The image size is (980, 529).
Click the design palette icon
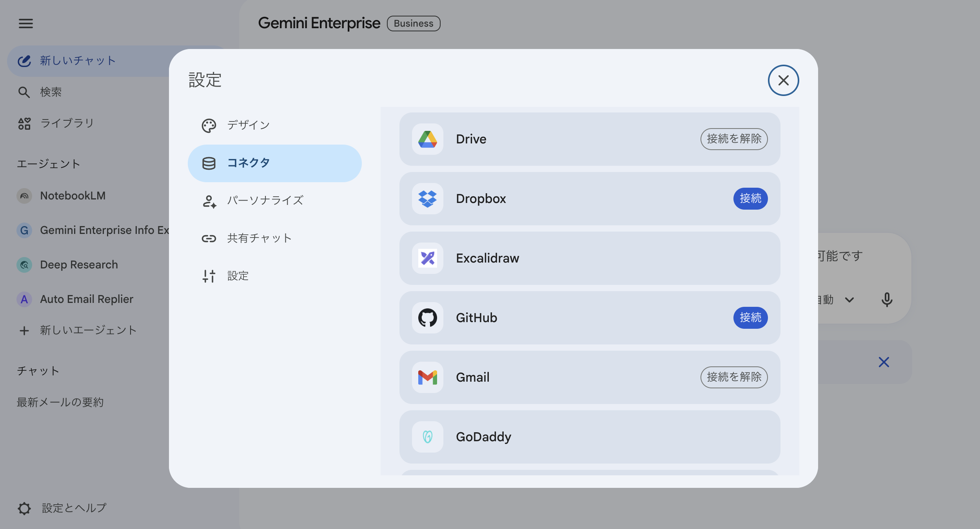[x=209, y=126]
